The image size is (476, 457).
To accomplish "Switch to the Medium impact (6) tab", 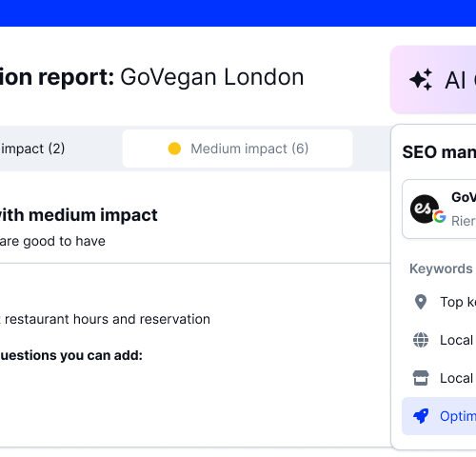I will click(237, 149).
